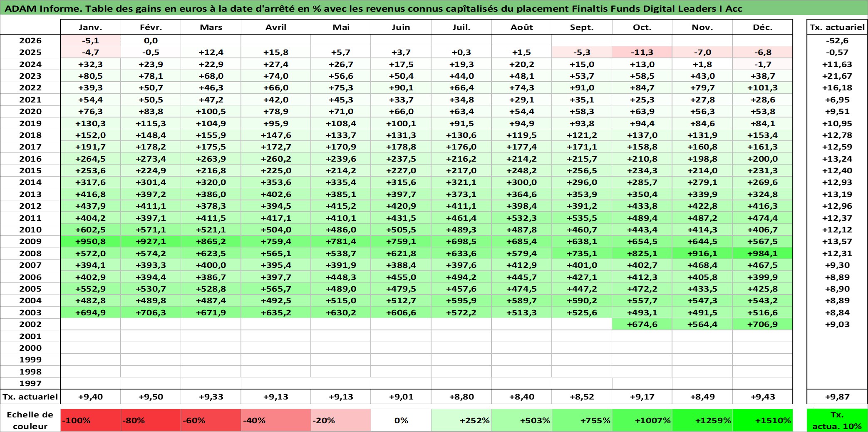868x432 pixels.
Task: Select year 2009 row label
Action: point(30,241)
